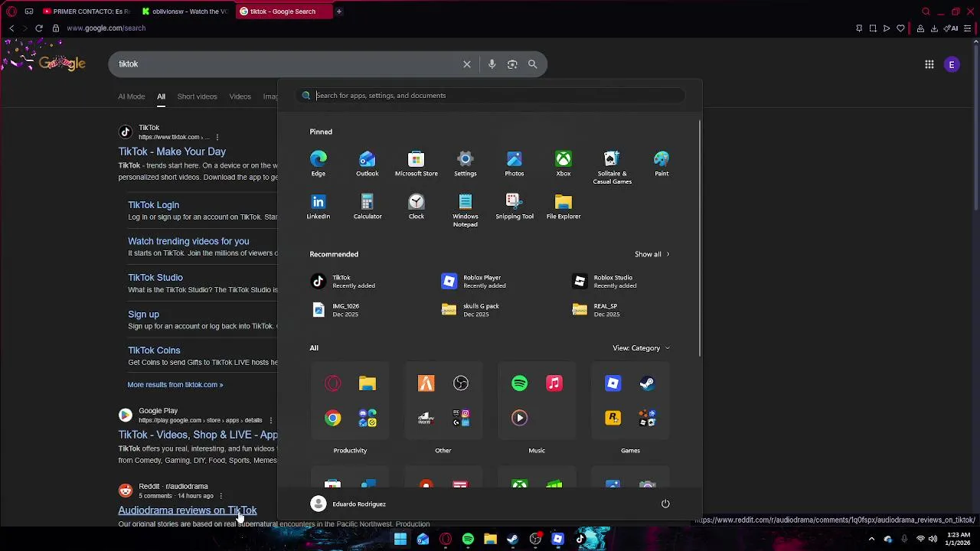Add a new browser tab
This screenshot has height=551, width=980.
[x=338, y=11]
